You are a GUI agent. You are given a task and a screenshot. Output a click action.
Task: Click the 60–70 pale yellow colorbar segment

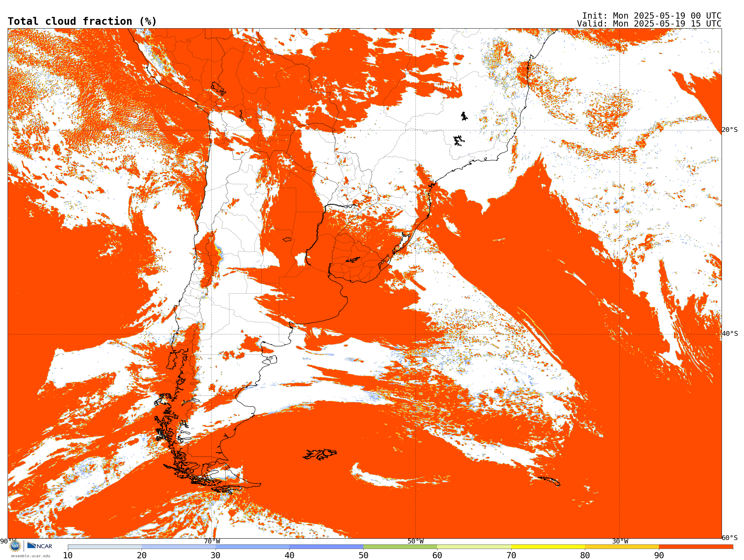point(474,547)
